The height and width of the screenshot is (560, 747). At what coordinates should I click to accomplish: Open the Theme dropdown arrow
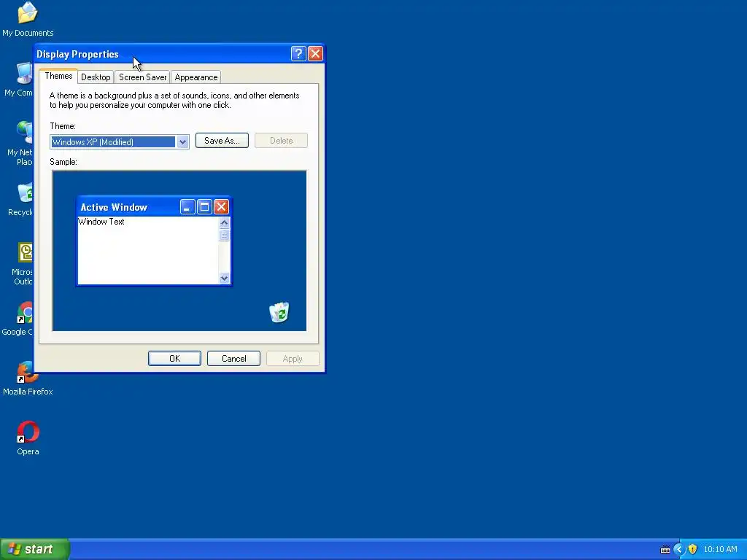[182, 142]
